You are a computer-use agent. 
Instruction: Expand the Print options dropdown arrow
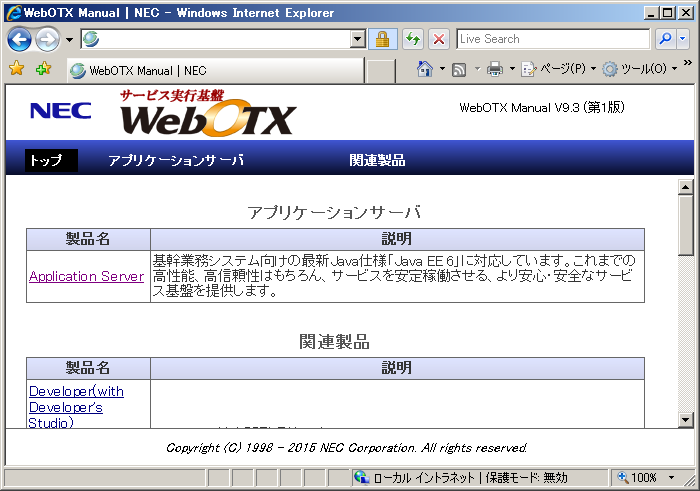512,69
